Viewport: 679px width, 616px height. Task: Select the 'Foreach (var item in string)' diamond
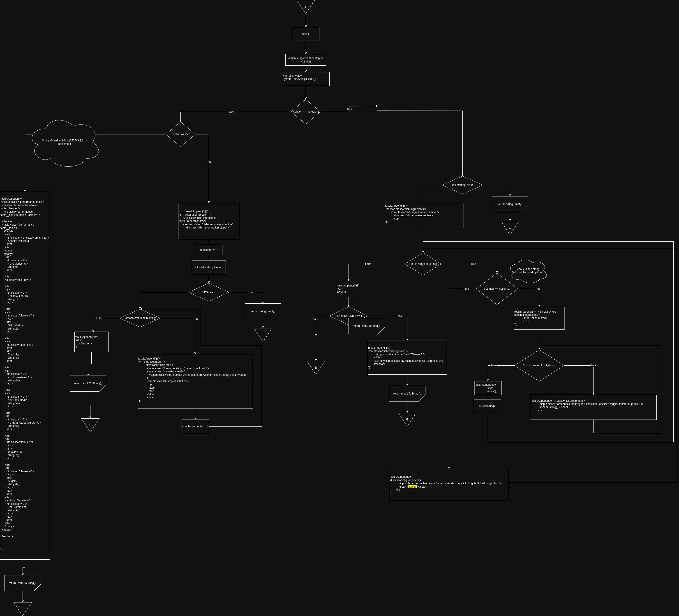140,318
